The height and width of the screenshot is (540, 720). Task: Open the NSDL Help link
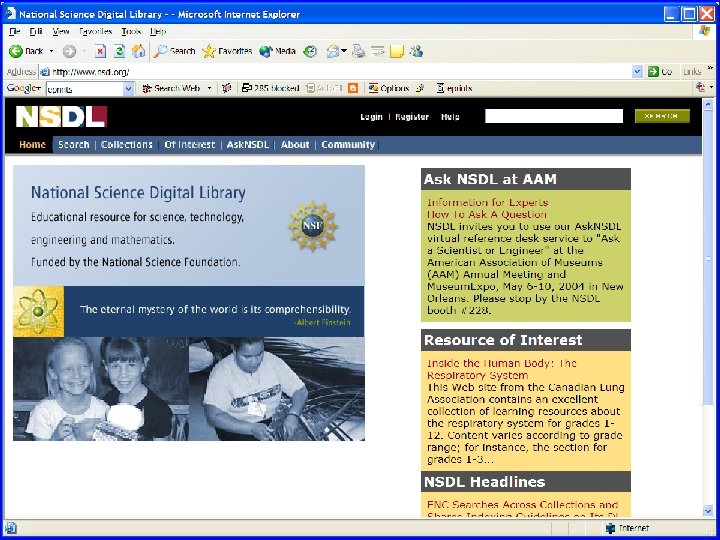coord(450,117)
